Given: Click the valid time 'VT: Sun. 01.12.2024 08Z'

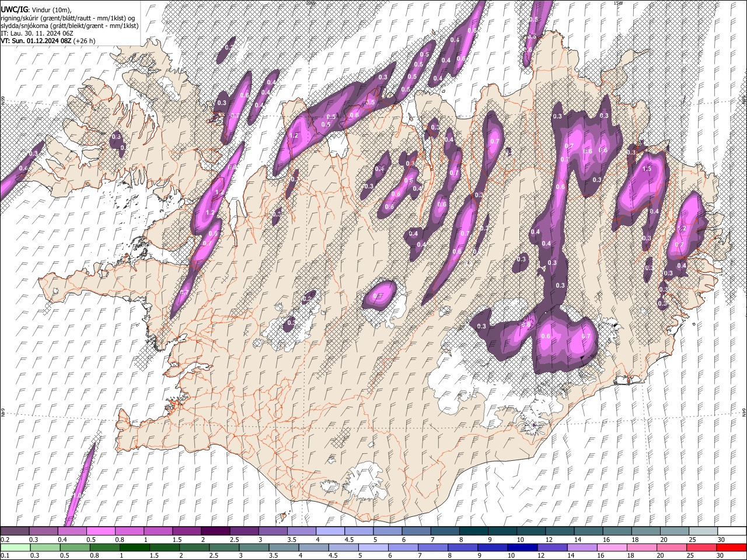Looking at the screenshot, I should click(x=36, y=41).
